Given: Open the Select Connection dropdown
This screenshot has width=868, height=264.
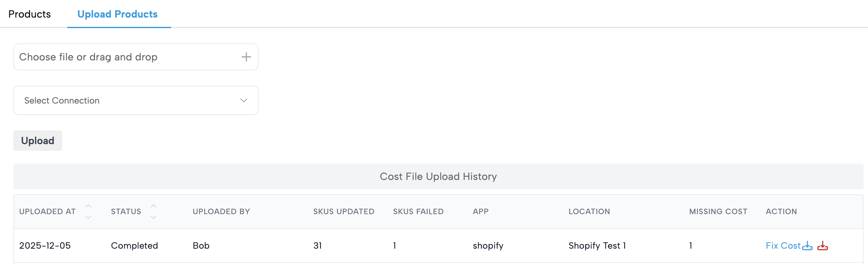Looking at the screenshot, I should 135,101.
